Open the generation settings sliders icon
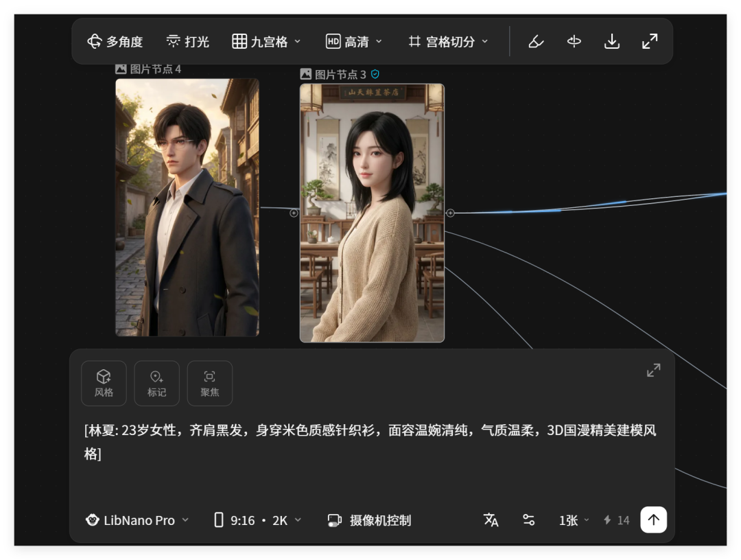Viewport: 741px width, 560px height. pyautogui.click(x=529, y=520)
